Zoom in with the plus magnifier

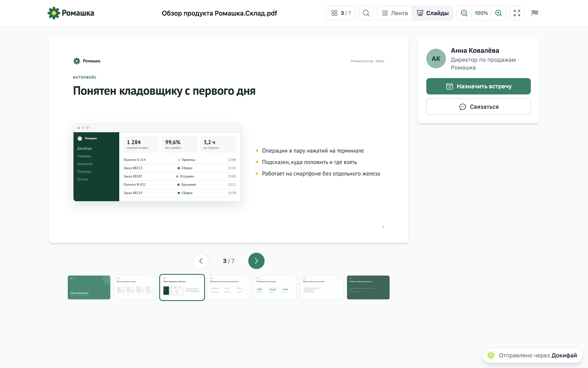[x=498, y=13]
